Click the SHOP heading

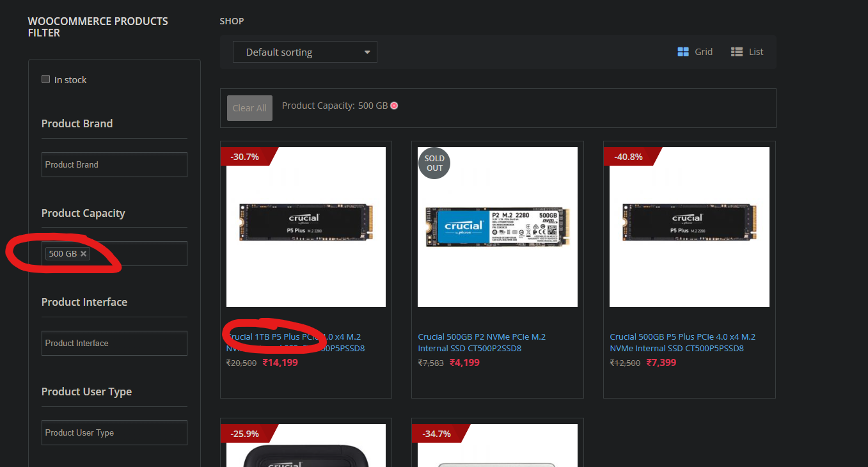(232, 21)
